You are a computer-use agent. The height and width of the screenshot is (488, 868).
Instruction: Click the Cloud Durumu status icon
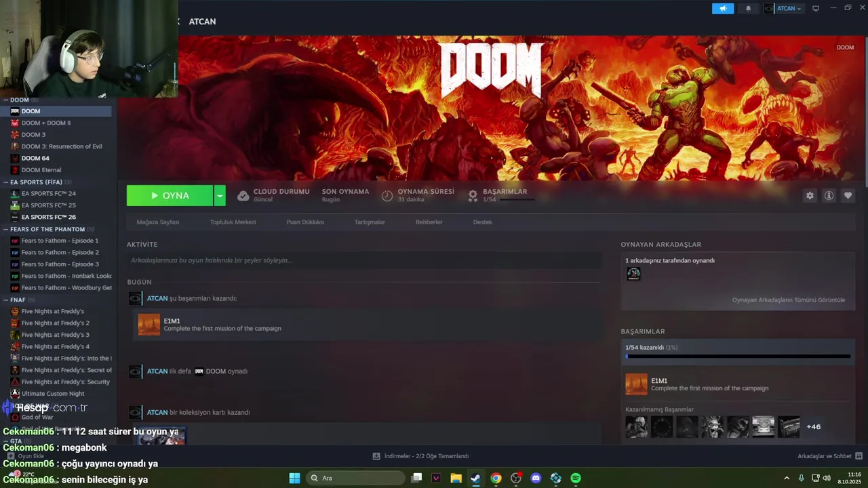(x=243, y=196)
